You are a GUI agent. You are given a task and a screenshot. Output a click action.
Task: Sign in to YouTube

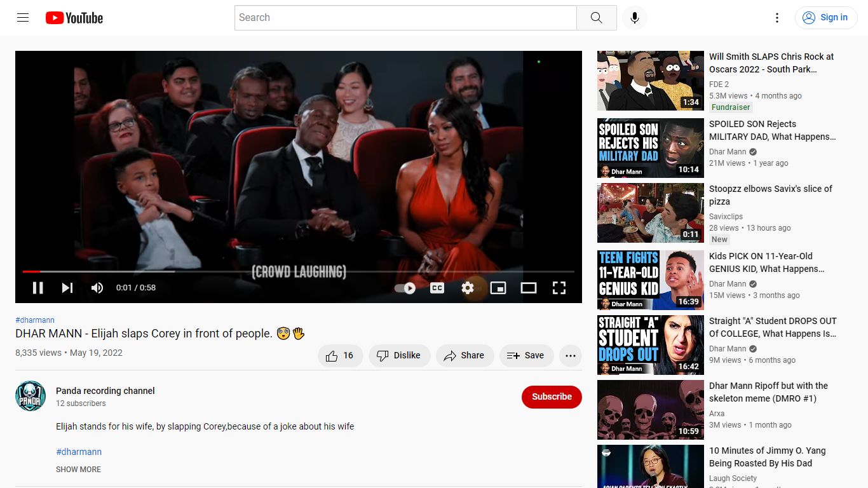coord(825,18)
